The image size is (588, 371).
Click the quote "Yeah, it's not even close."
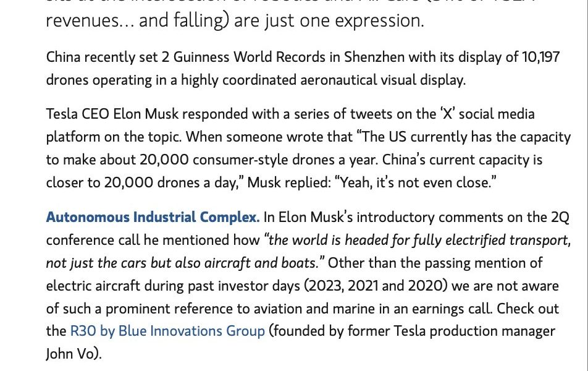(x=416, y=182)
